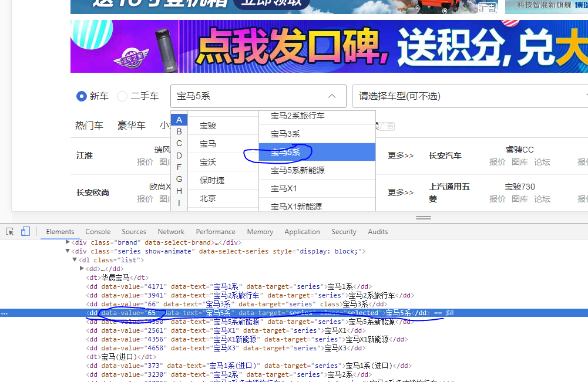The height and width of the screenshot is (382, 588).
Task: Select letter C in the brand index
Action: [x=179, y=143]
